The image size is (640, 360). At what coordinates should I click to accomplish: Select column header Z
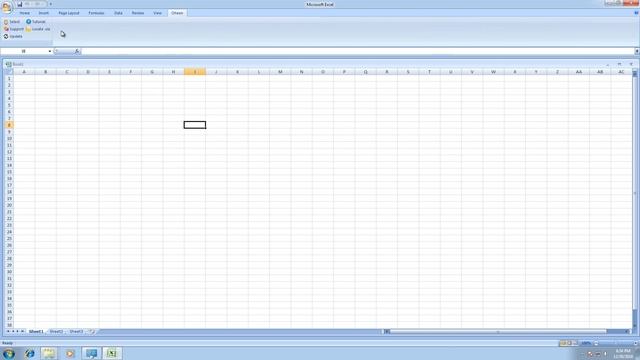557,72
